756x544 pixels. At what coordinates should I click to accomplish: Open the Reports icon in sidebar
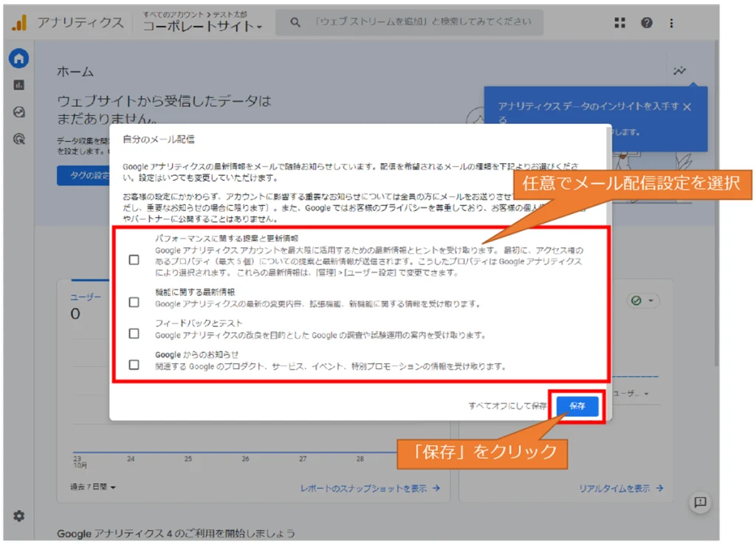(x=19, y=85)
